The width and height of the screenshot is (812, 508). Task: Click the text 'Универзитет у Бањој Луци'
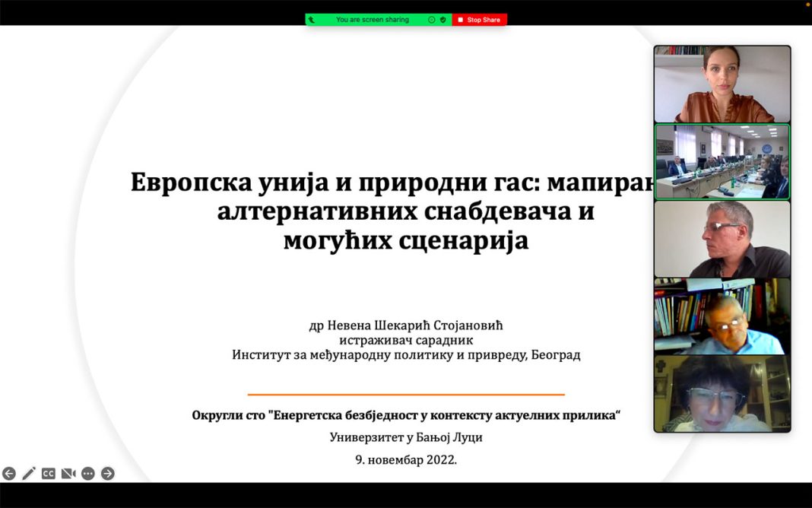[406, 437]
